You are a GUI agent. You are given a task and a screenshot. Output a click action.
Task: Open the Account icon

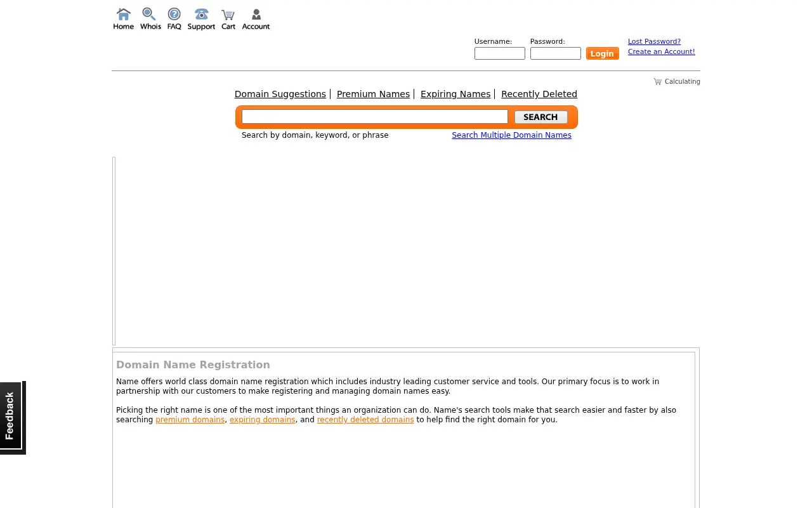pos(256,19)
